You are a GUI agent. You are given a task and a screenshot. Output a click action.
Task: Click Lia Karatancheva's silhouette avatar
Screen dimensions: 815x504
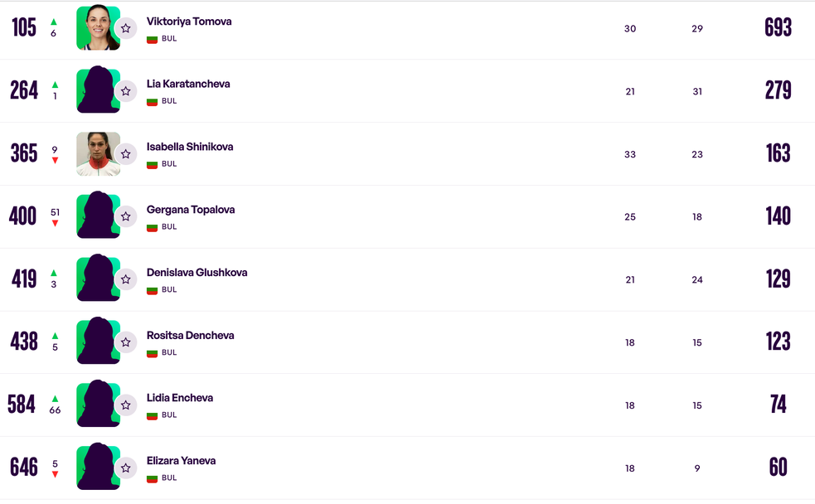[97, 91]
